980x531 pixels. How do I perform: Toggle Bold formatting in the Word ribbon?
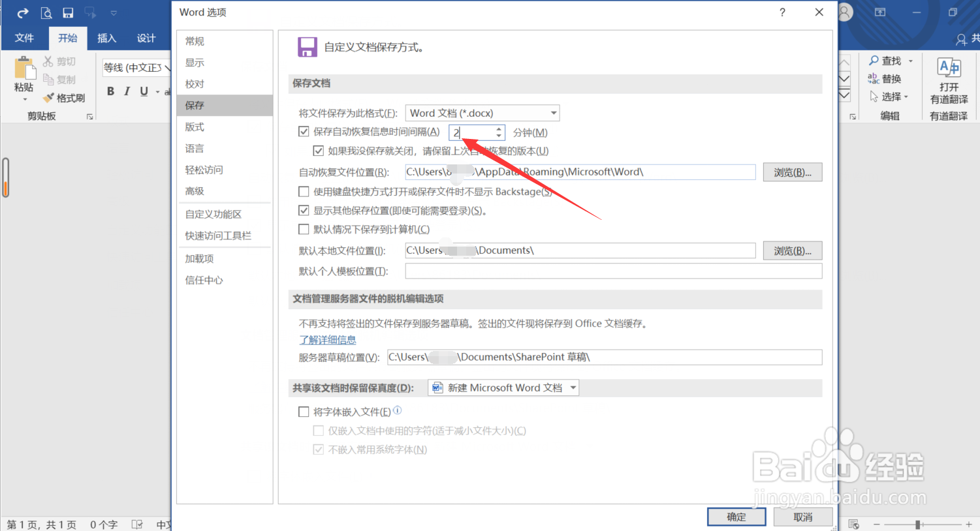pyautogui.click(x=110, y=91)
